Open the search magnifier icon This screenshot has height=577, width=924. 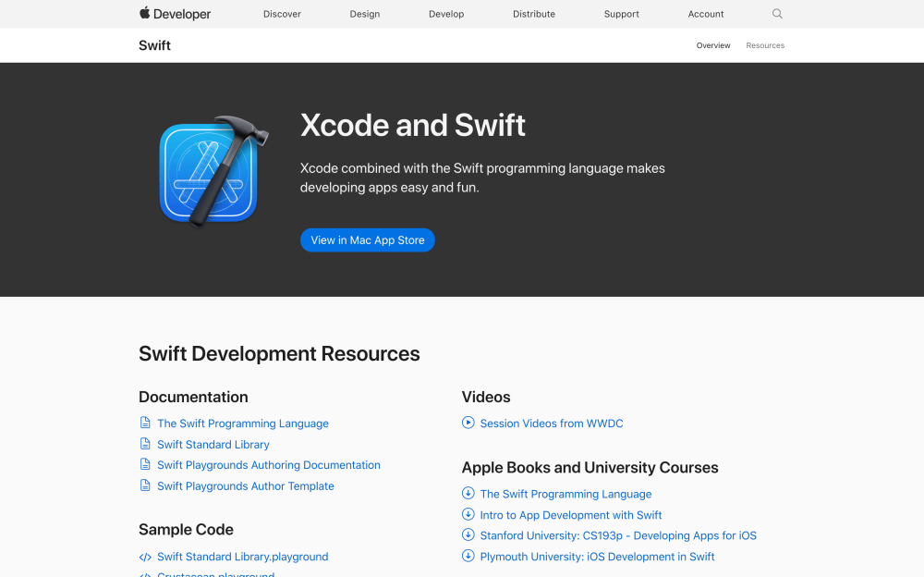[777, 14]
